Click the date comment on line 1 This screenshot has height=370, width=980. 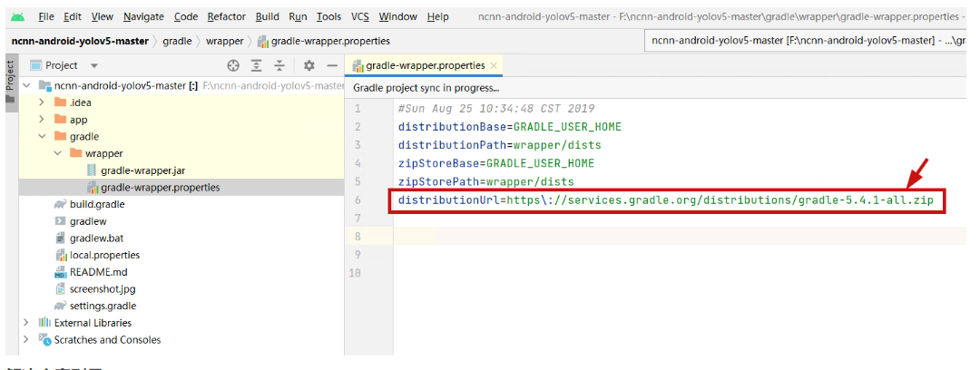click(496, 109)
